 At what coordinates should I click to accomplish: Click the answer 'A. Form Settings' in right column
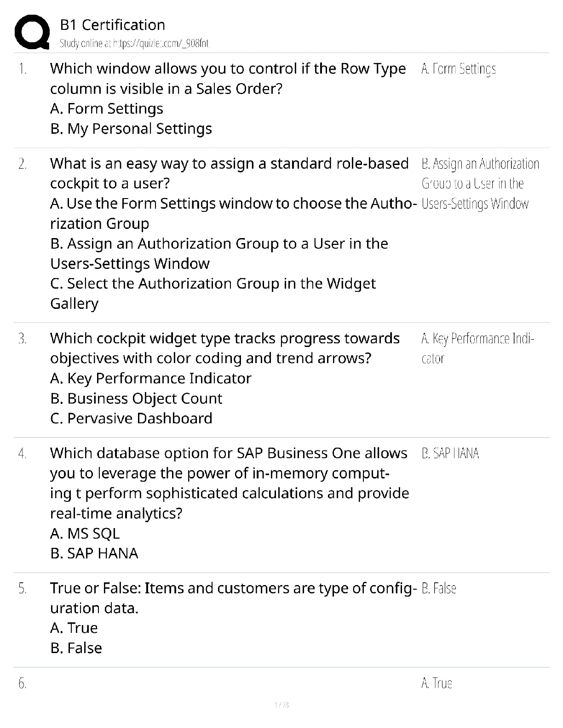point(458,69)
